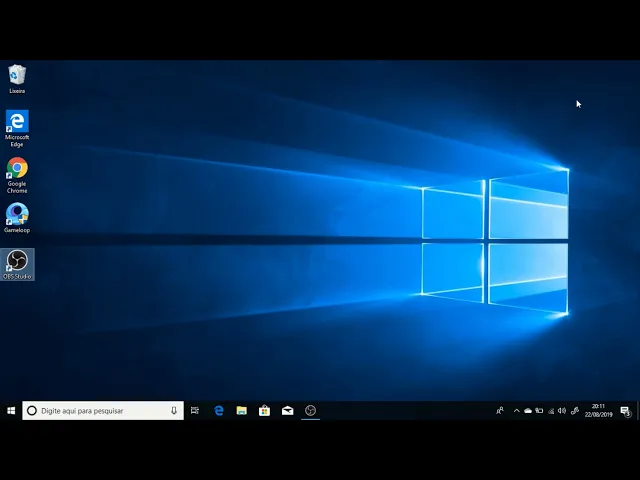Image resolution: width=640 pixels, height=480 pixels.
Task: Open File Explorer from the taskbar
Action: click(x=242, y=411)
